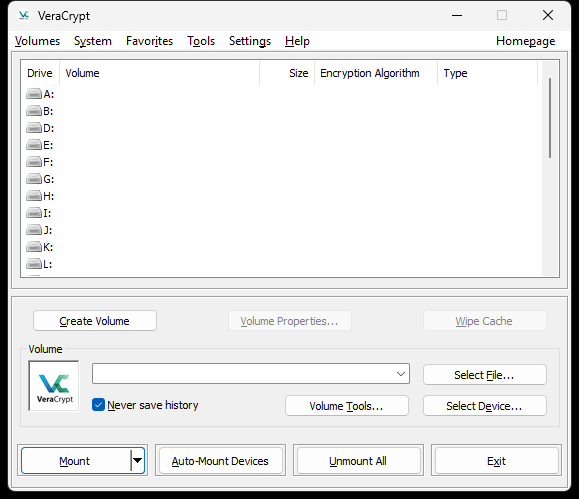579x499 pixels.
Task: Open the Volumes menu
Action: pyautogui.click(x=37, y=41)
